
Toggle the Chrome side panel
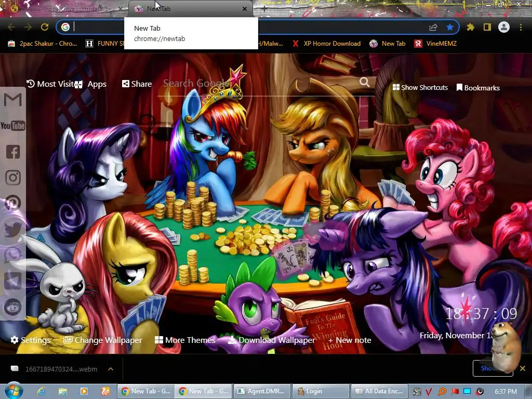(487, 27)
